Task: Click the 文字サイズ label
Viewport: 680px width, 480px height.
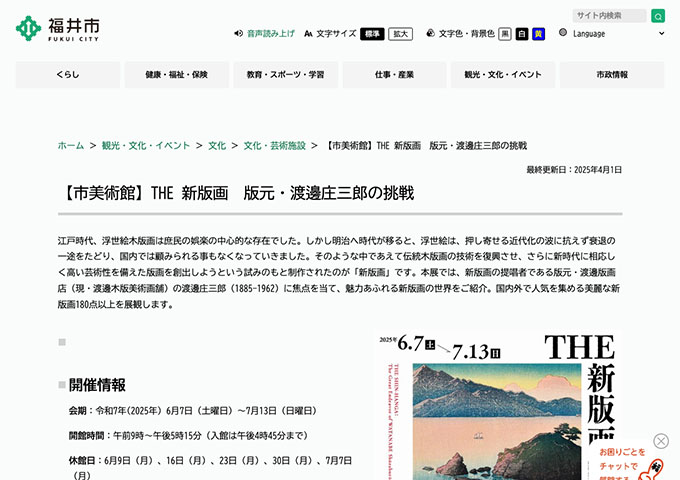Action: tap(336, 33)
